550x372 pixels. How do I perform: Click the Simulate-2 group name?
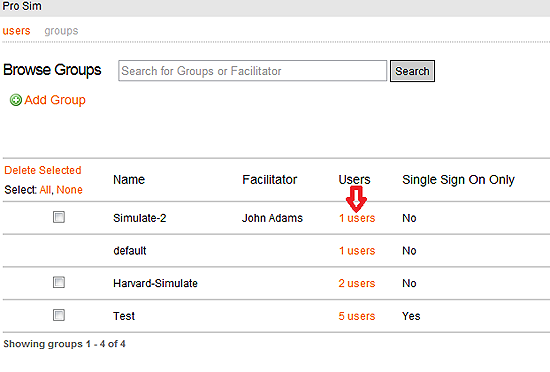(140, 218)
